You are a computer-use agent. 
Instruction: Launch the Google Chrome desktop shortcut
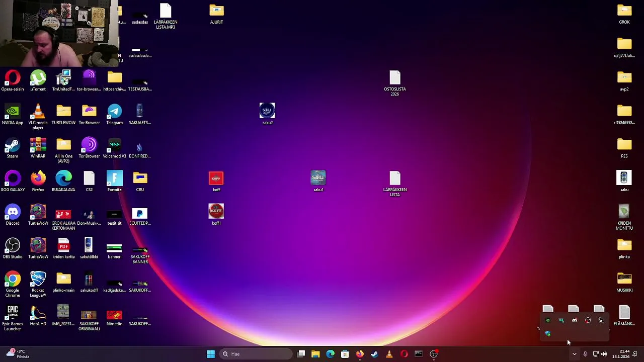(x=13, y=284)
